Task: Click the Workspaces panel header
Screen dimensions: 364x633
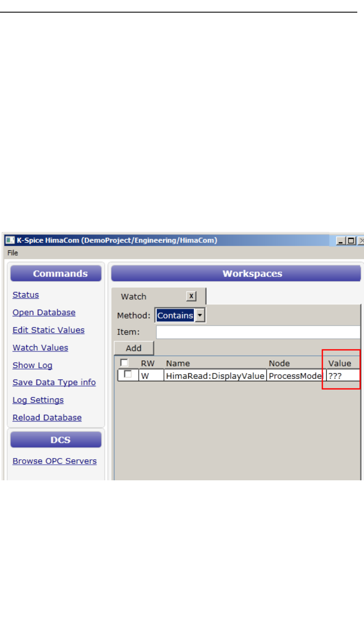Action: pos(236,274)
